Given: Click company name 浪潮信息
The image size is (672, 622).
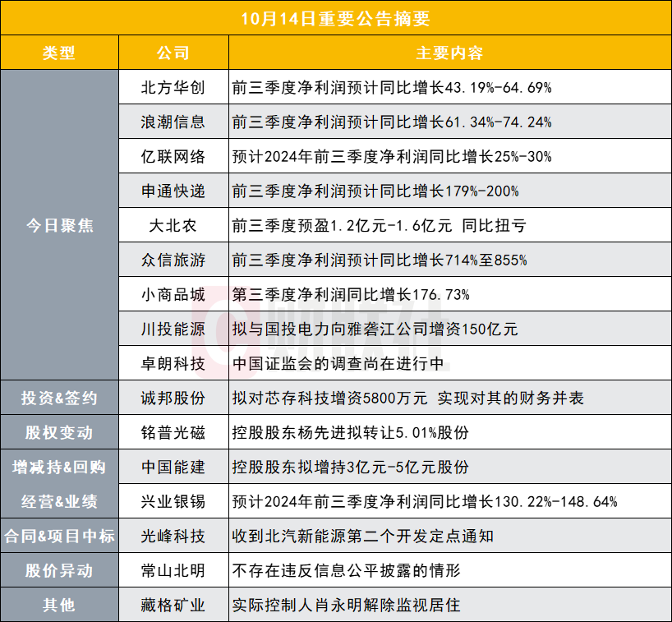Looking at the screenshot, I should coord(173,122).
